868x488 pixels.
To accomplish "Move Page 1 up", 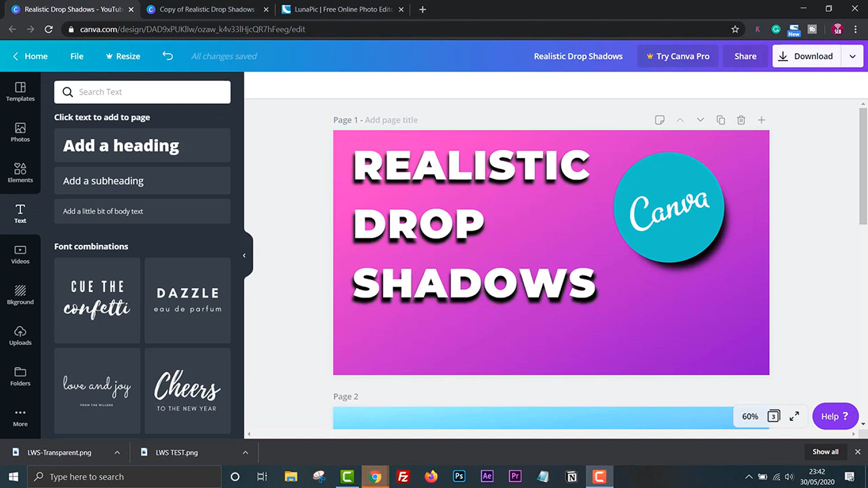I will tap(680, 120).
